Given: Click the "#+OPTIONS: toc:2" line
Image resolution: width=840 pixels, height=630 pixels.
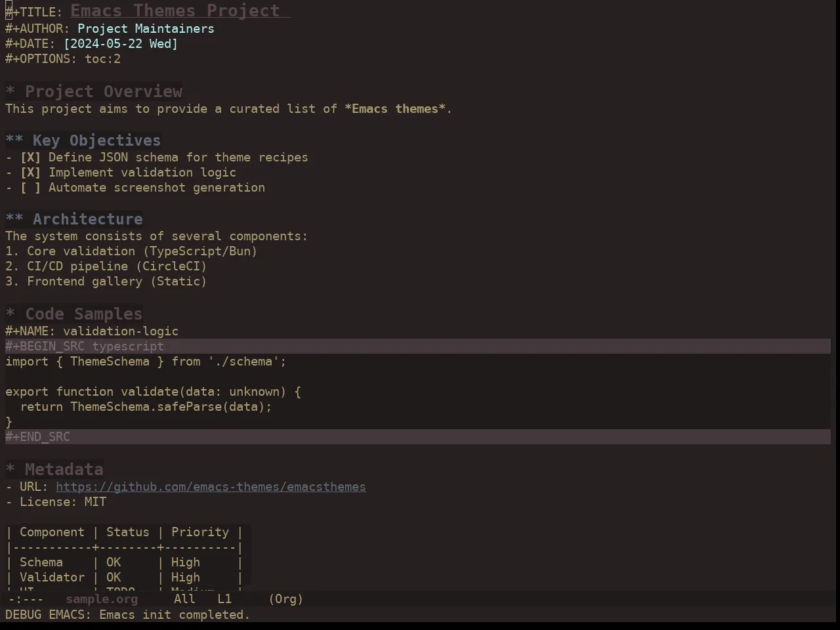Looking at the screenshot, I should pyautogui.click(x=63, y=59).
